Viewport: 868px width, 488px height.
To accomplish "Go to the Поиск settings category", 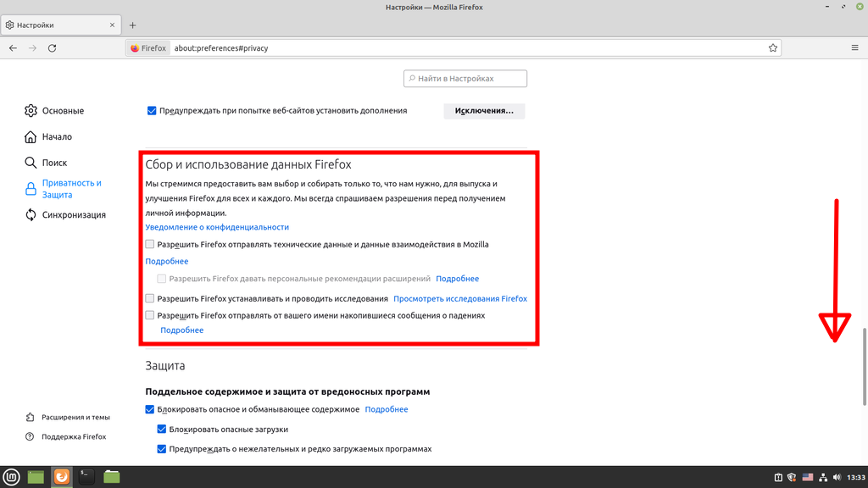I will point(54,163).
